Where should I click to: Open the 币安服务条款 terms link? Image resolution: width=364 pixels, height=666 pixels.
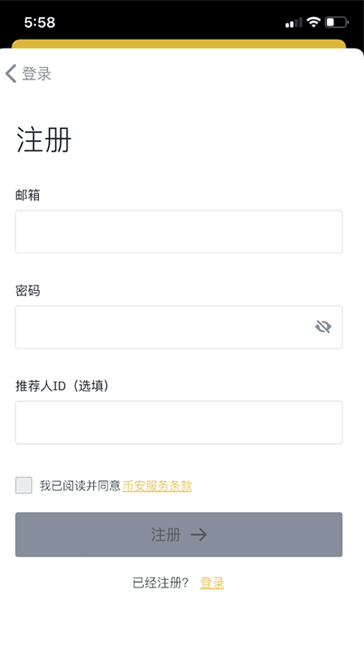coord(157,486)
